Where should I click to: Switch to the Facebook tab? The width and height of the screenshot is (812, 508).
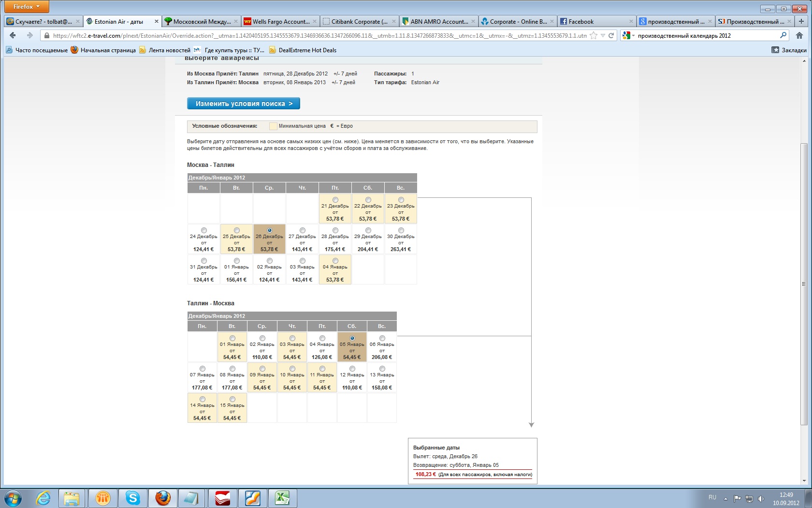tap(597, 21)
